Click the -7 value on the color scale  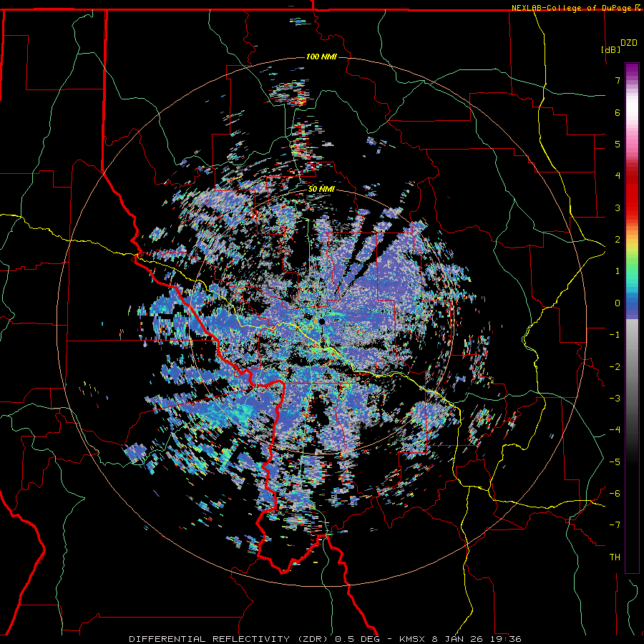pos(615,525)
